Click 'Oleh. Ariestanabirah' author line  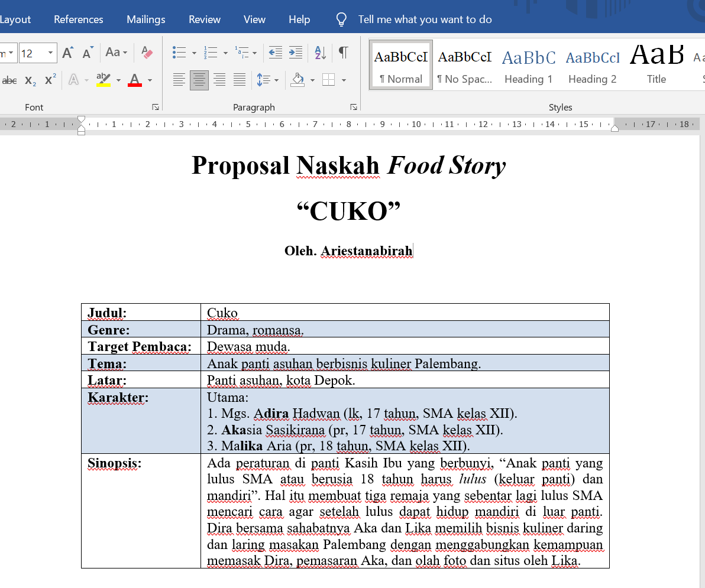pyautogui.click(x=348, y=251)
